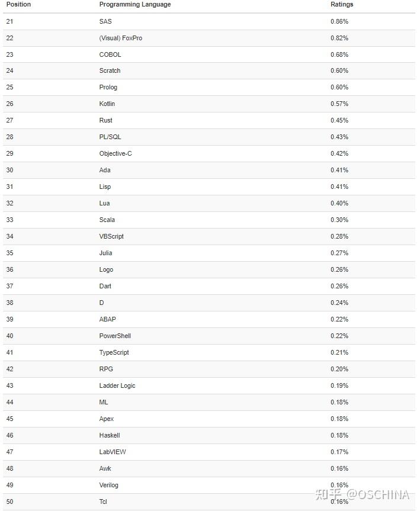Click Kotlin in the language list
Viewport: 420px width, 511px height.
point(107,104)
